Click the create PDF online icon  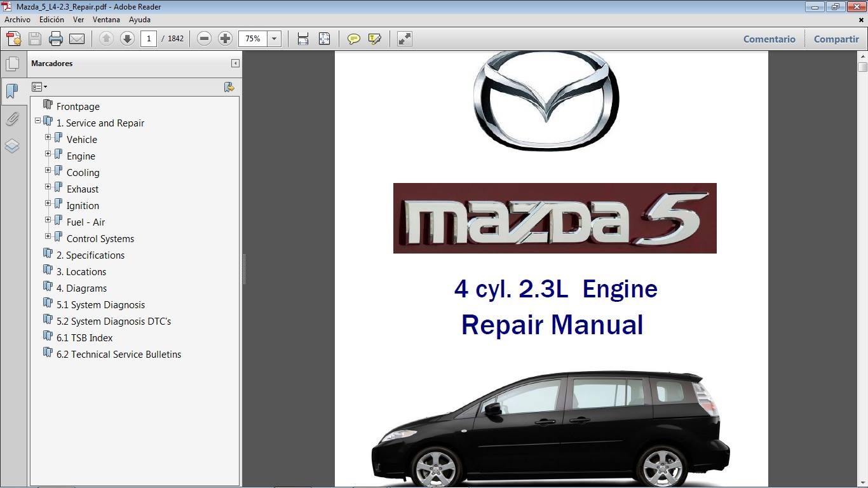coord(14,39)
